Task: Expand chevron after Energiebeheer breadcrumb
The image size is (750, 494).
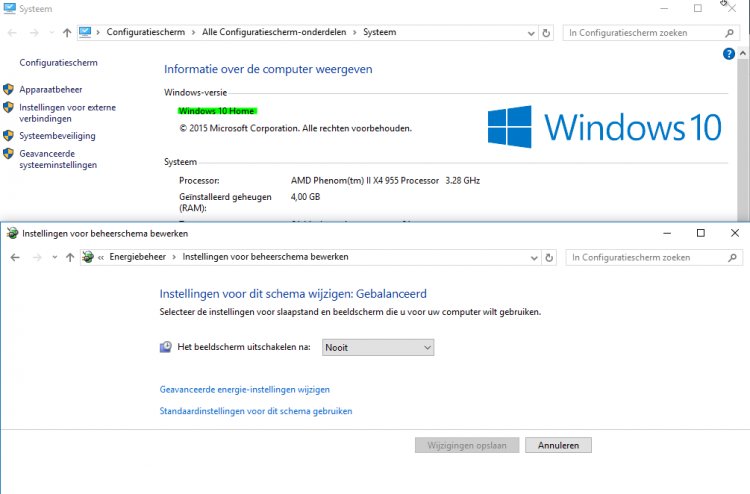Action: pos(174,257)
